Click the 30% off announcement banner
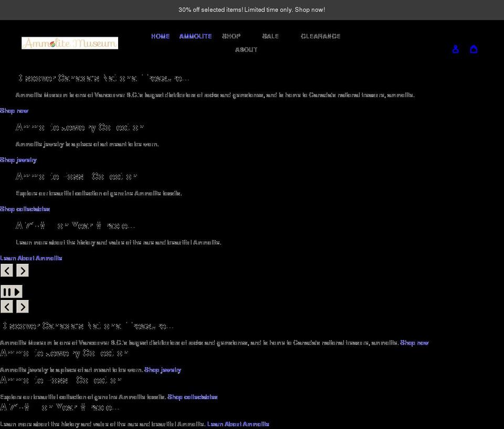The image size is (504, 429). [x=251, y=9]
